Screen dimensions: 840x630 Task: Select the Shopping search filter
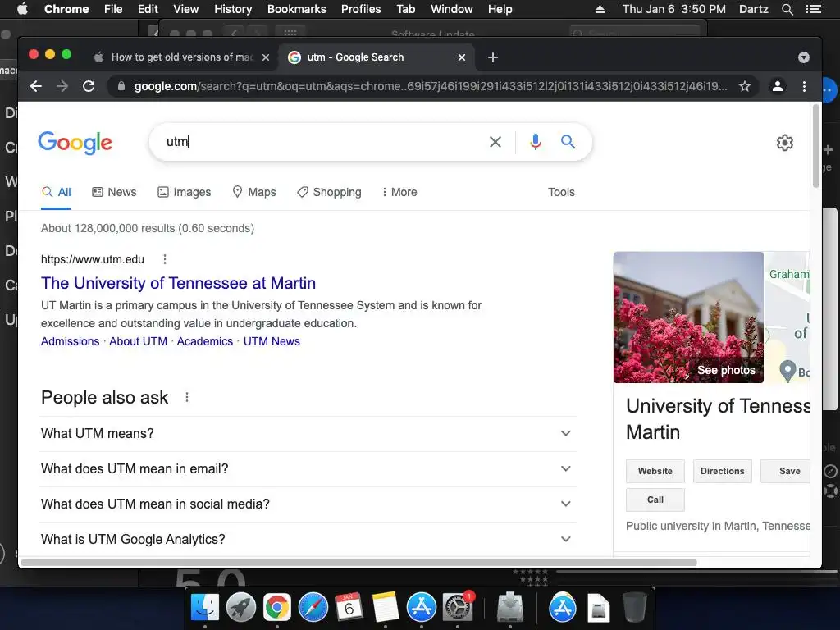click(x=330, y=192)
